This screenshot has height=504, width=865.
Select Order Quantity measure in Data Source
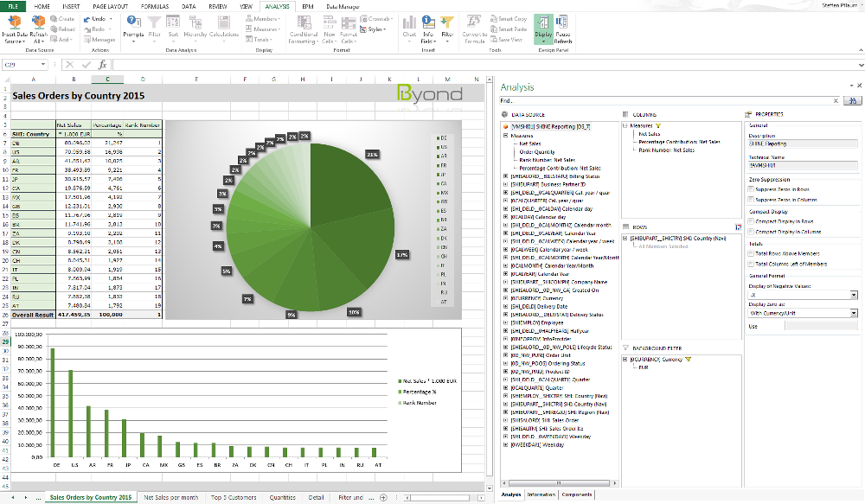point(536,151)
